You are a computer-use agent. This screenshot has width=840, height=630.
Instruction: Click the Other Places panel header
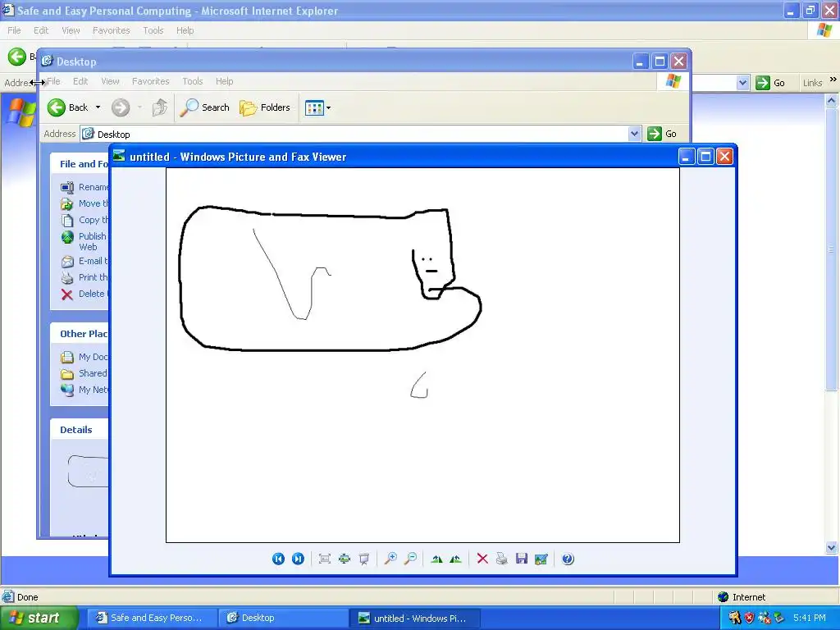click(80, 334)
